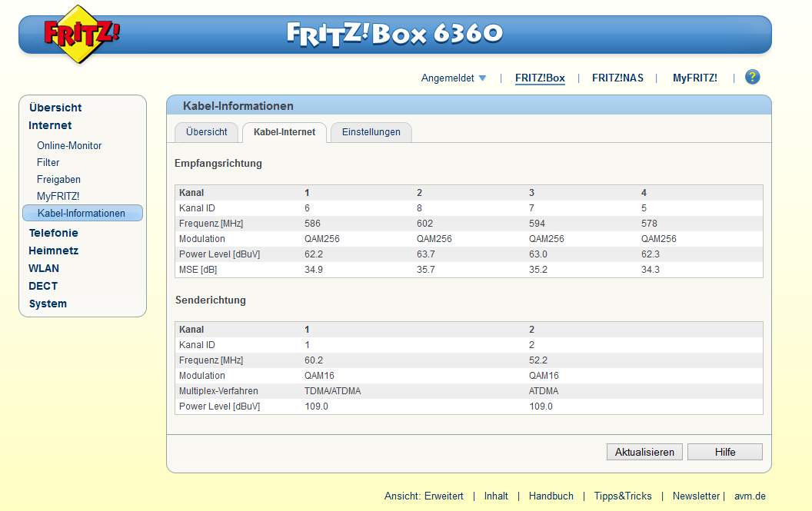Select MSE value 35.2
The height and width of the screenshot is (511, 812).
tap(538, 270)
